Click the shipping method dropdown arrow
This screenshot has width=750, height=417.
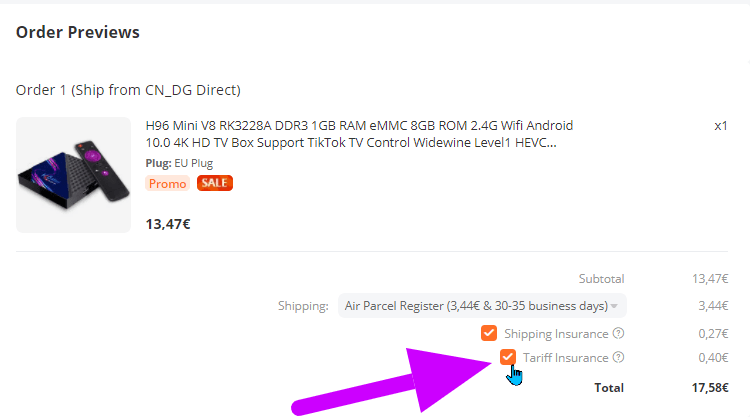(614, 306)
